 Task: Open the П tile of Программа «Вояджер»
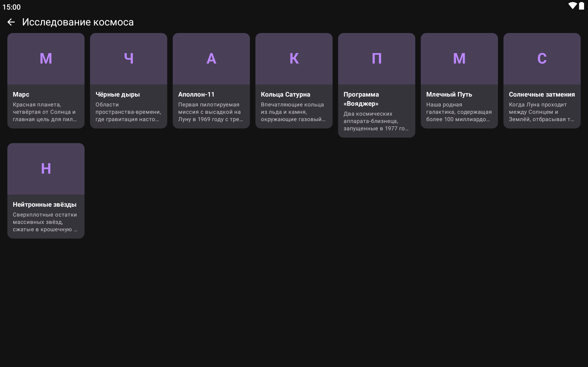tap(376, 59)
